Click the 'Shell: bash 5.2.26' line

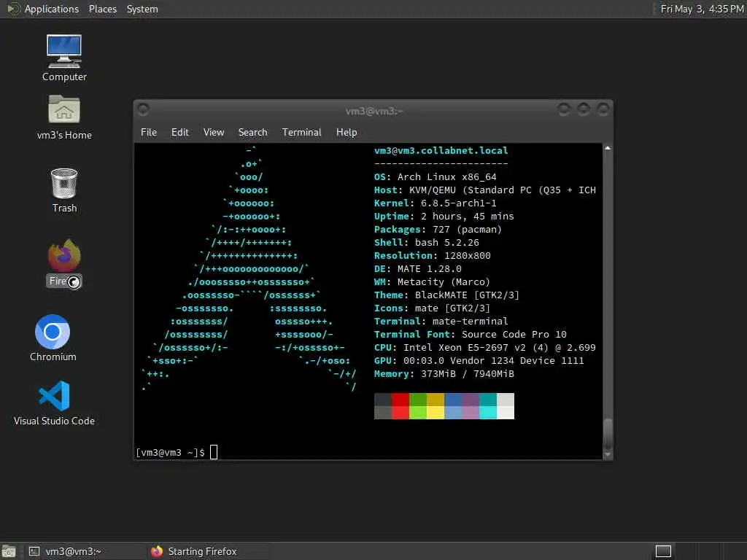tap(426, 242)
